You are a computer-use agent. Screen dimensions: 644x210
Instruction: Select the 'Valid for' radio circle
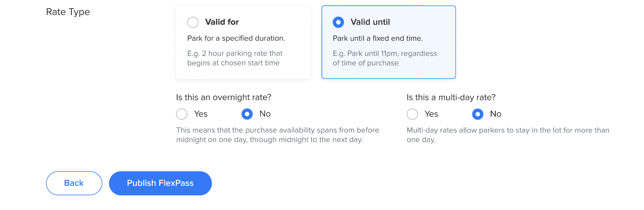pos(193,22)
